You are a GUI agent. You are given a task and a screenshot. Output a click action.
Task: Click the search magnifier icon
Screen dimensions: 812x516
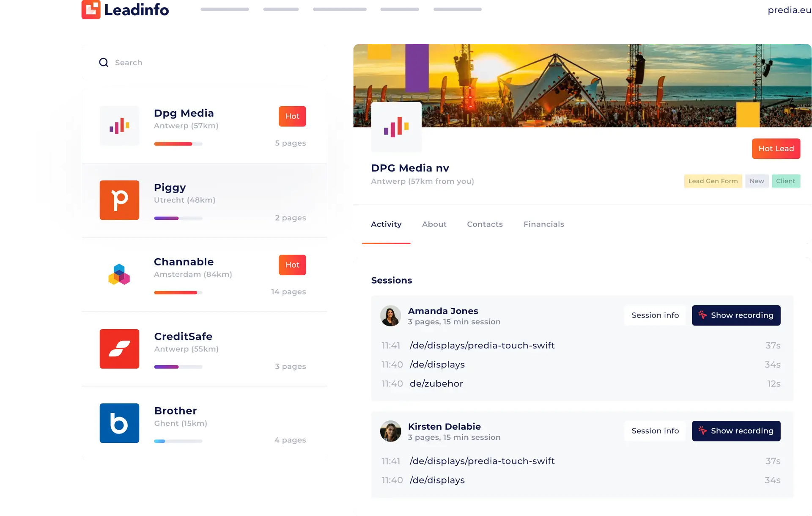tap(104, 63)
